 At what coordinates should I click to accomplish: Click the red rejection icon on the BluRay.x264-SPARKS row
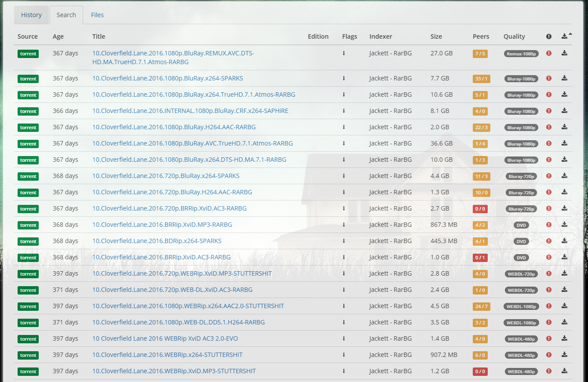(548, 78)
